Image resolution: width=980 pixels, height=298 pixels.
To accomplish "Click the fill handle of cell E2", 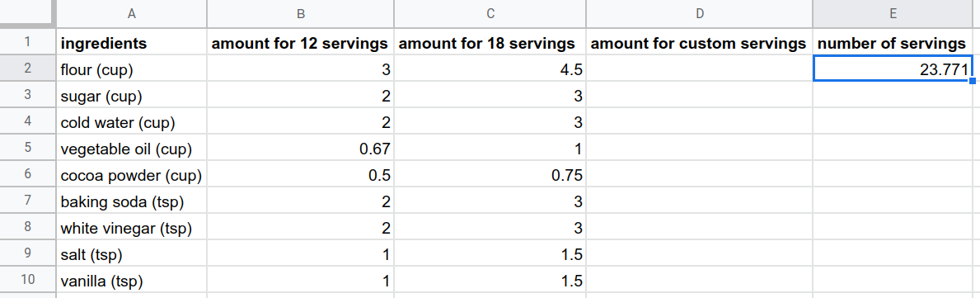I will click(x=973, y=81).
